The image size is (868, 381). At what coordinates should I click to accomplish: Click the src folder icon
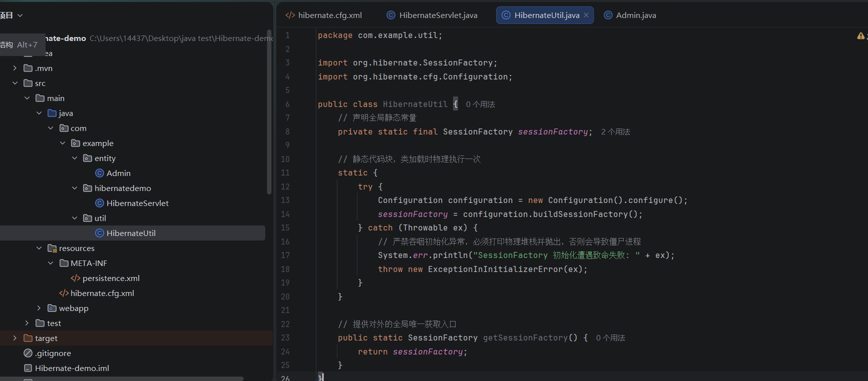[x=28, y=83]
